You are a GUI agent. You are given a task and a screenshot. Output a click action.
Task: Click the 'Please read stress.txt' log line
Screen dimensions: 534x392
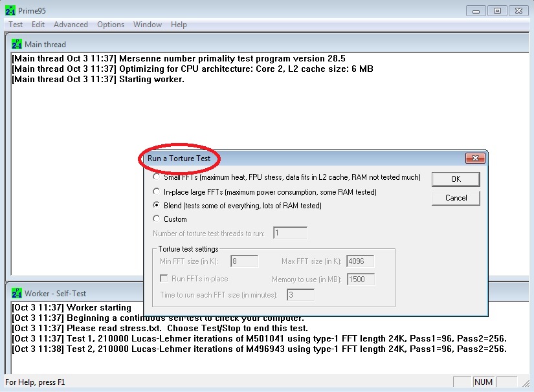coord(160,329)
